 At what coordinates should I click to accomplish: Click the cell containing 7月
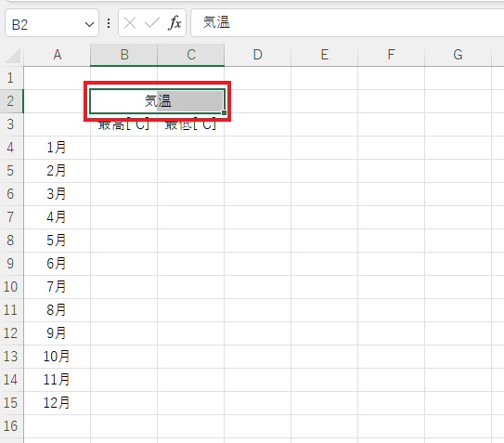(58, 287)
